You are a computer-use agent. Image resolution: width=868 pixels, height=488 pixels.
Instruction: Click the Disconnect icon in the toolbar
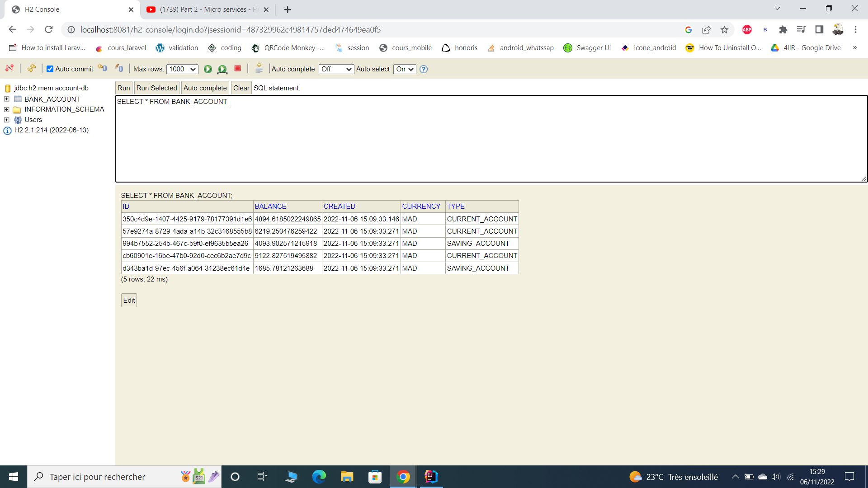point(9,69)
